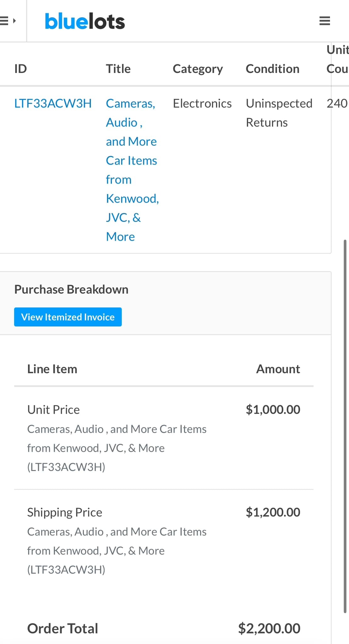Click the Uninspected Returns condition cell

coord(279,113)
